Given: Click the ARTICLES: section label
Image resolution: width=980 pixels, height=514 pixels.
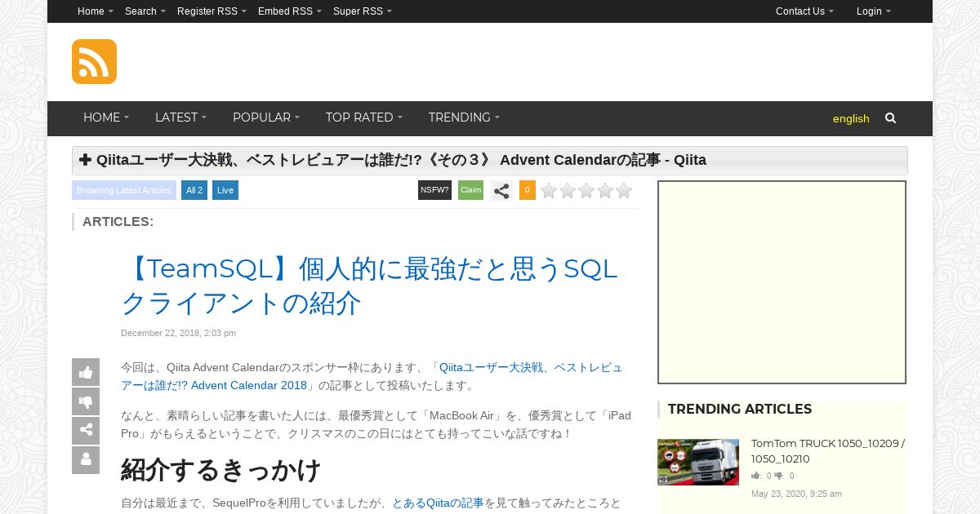Looking at the screenshot, I should point(118,221).
